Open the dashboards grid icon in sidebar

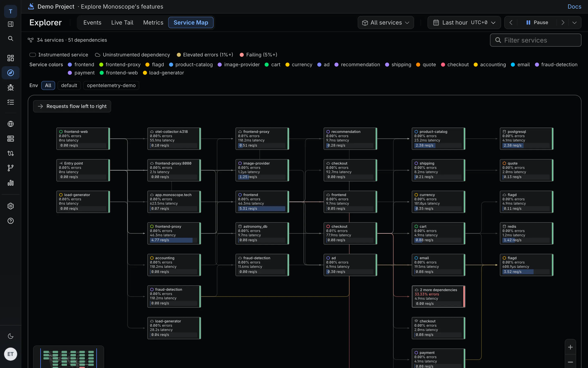tap(10, 58)
